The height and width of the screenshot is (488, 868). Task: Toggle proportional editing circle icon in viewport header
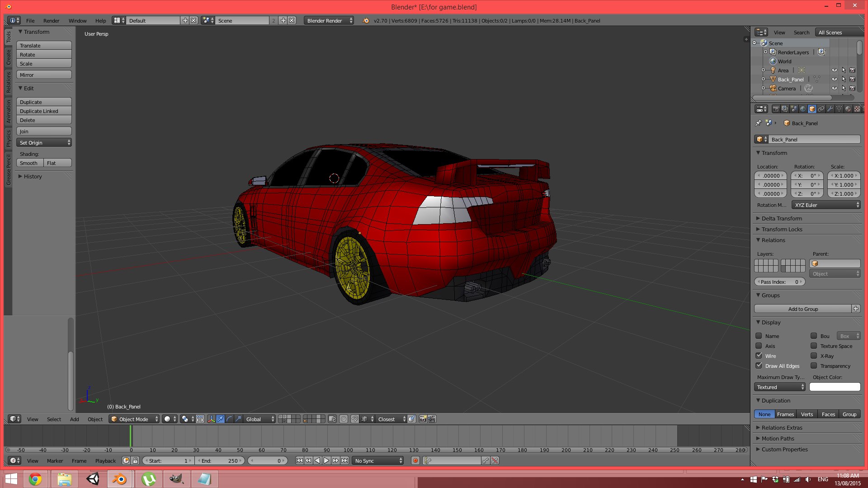(x=344, y=419)
